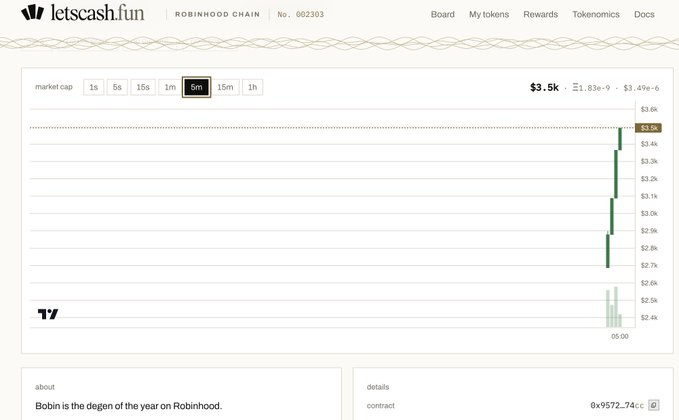Click the 'contract' row label
This screenshot has width=679, height=420.
point(381,405)
